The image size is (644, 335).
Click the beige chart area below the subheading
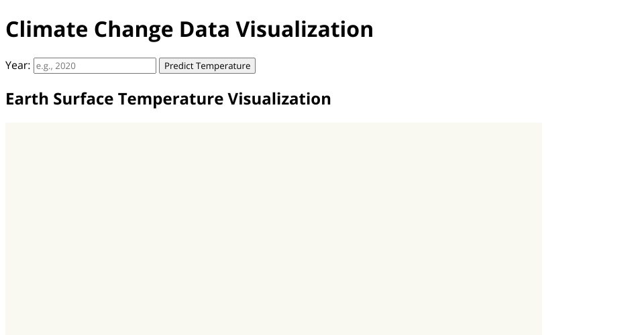274,228
